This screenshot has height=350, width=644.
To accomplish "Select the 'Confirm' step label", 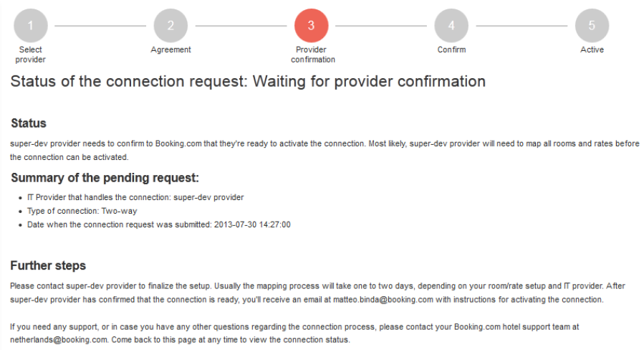I will point(451,50).
